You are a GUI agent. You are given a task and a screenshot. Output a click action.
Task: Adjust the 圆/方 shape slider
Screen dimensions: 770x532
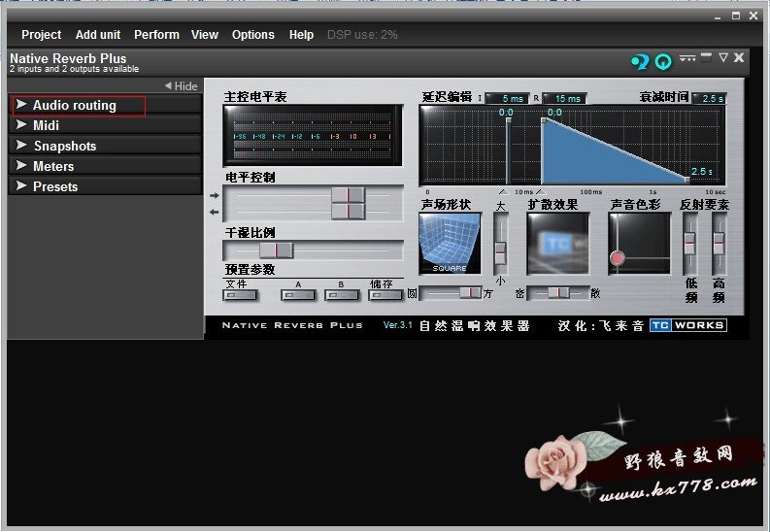[x=470, y=293]
